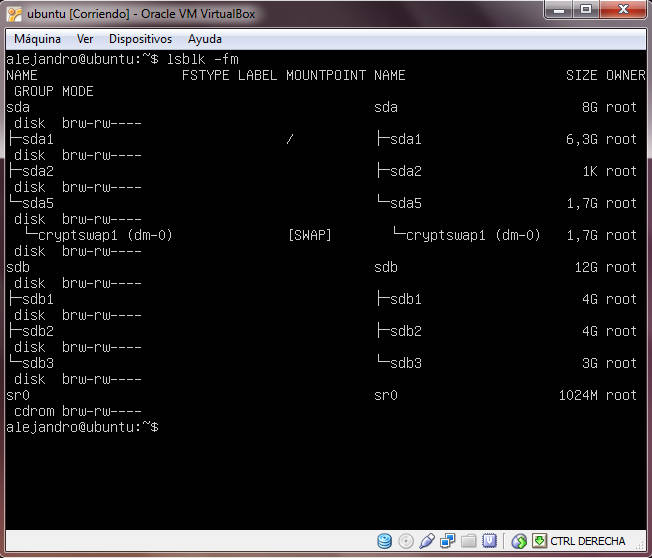
Task: Open the Ayuda menu
Action: pyautogui.click(x=205, y=39)
